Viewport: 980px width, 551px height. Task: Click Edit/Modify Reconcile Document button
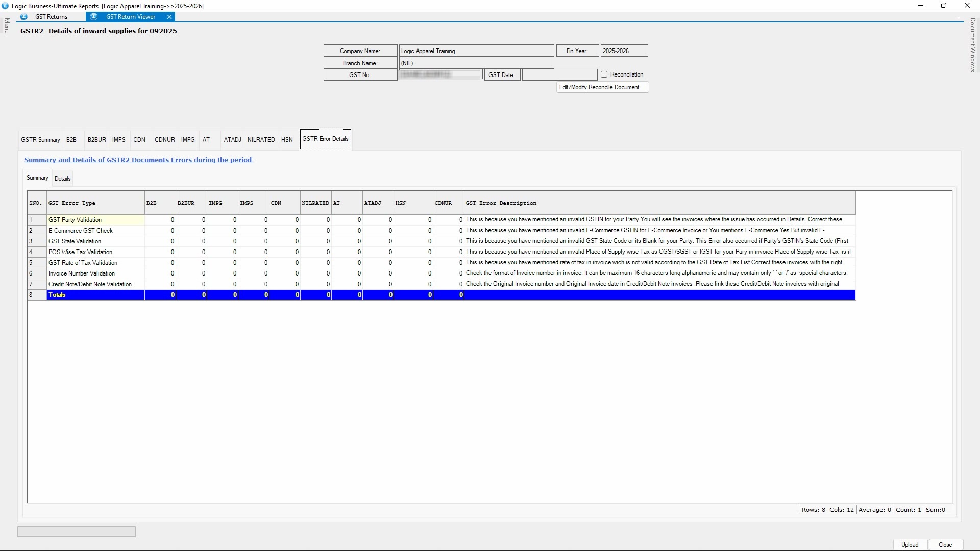(x=602, y=87)
